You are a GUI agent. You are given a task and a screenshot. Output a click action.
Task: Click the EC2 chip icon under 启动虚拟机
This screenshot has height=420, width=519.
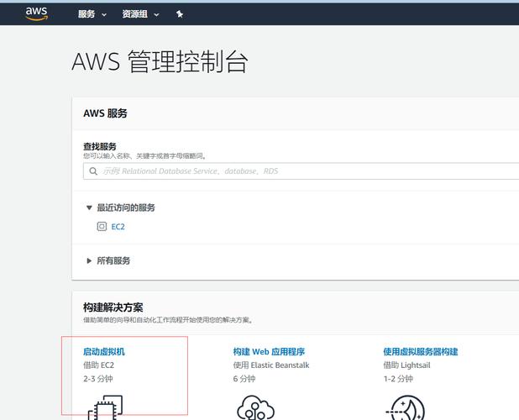coord(105,407)
